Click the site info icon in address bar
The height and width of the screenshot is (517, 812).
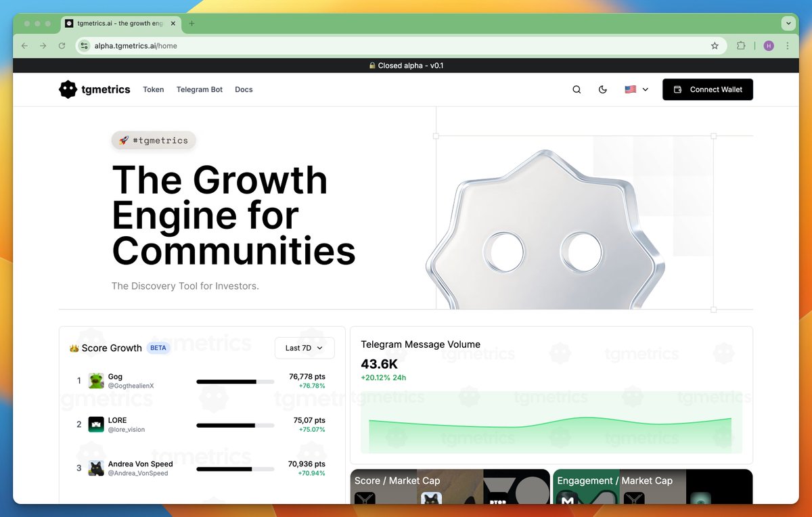84,46
